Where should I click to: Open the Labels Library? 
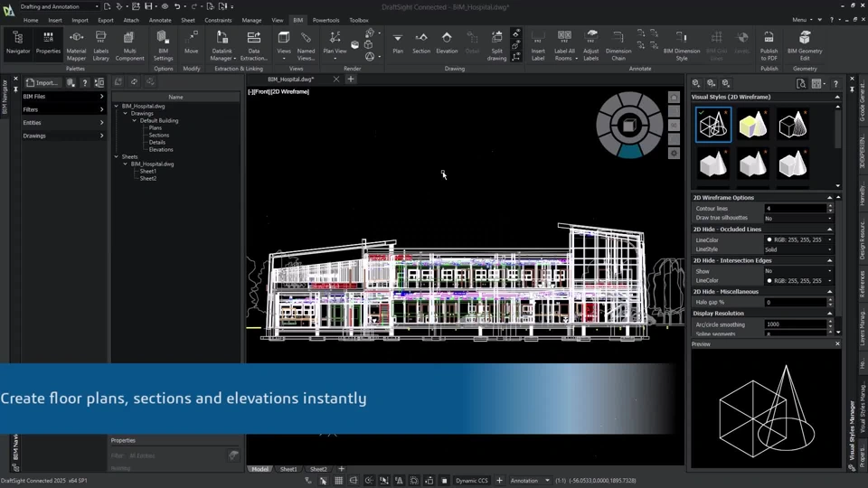coord(100,42)
